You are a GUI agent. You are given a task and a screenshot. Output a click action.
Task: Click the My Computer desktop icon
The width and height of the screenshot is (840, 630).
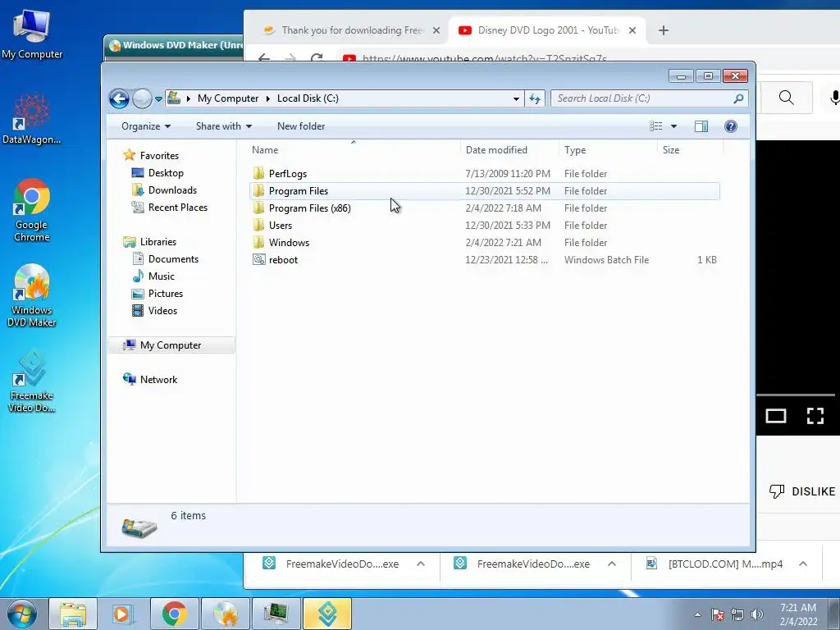pyautogui.click(x=32, y=33)
